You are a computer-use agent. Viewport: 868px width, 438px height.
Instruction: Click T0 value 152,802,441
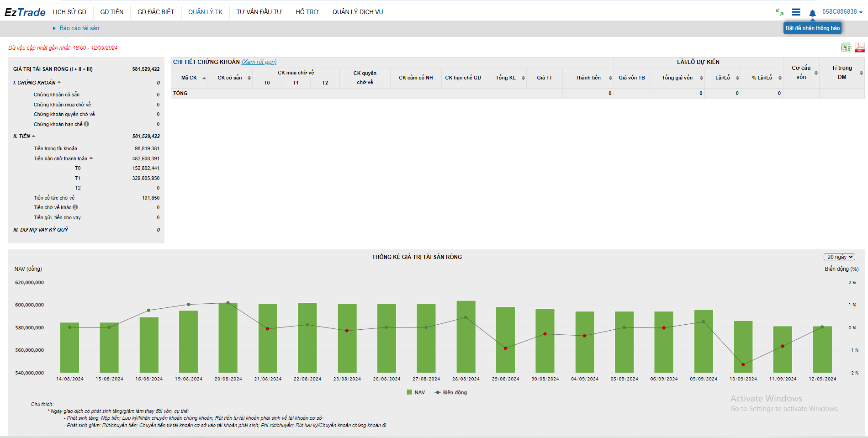[x=146, y=168]
